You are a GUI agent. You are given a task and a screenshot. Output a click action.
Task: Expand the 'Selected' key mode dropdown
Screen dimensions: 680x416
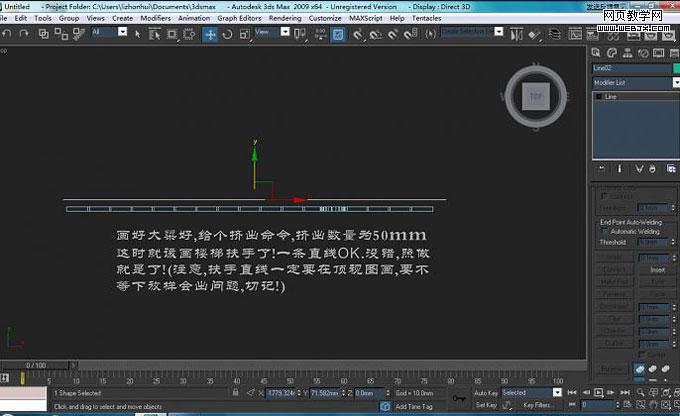click(x=557, y=393)
